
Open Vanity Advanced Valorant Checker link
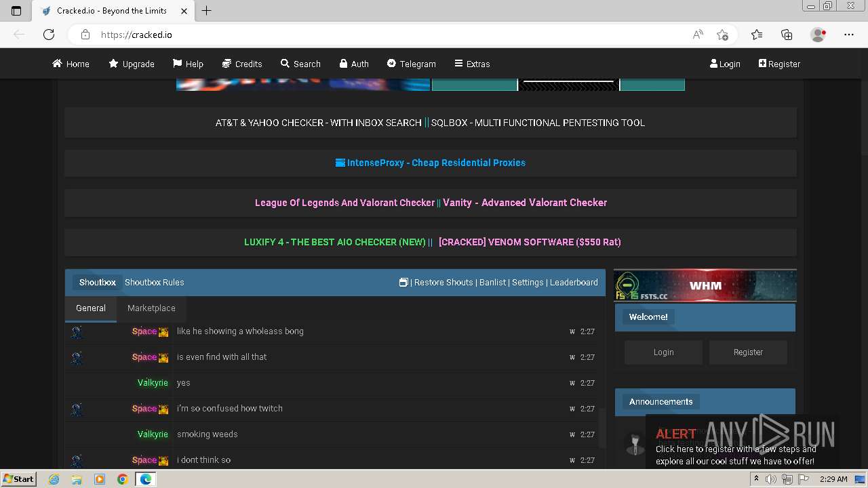[525, 203]
